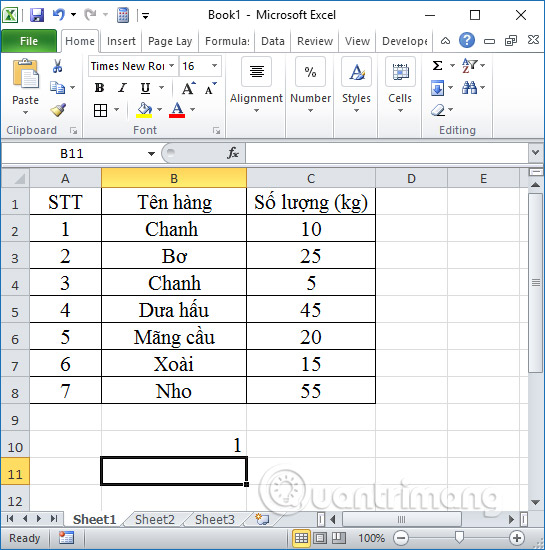
Task: Switch to the Page Layout tab
Action: (170, 41)
